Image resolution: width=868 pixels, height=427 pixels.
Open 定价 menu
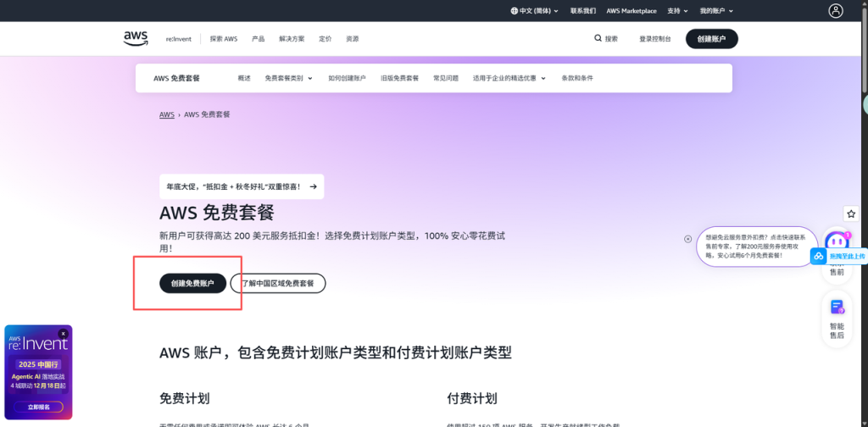tap(325, 39)
